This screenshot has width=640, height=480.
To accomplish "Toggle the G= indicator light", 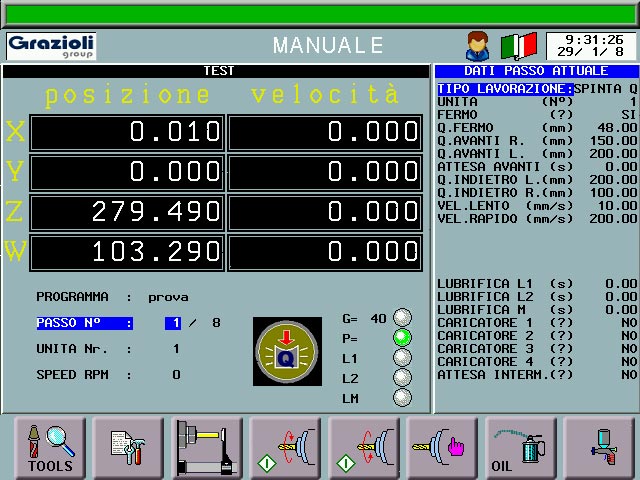I will pos(402,318).
